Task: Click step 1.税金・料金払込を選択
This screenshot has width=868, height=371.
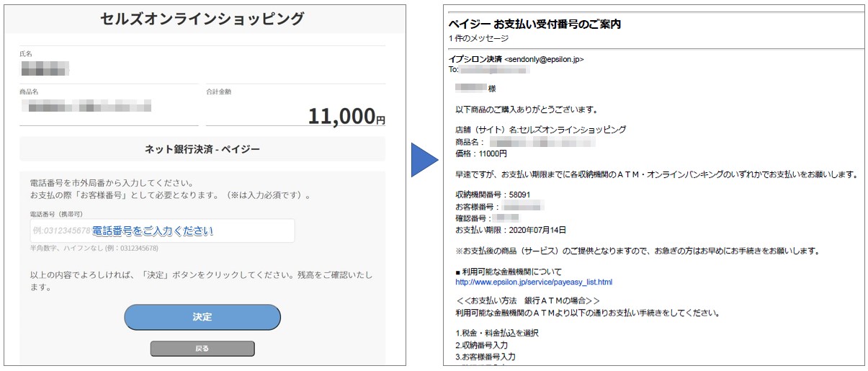Action: [x=497, y=334]
